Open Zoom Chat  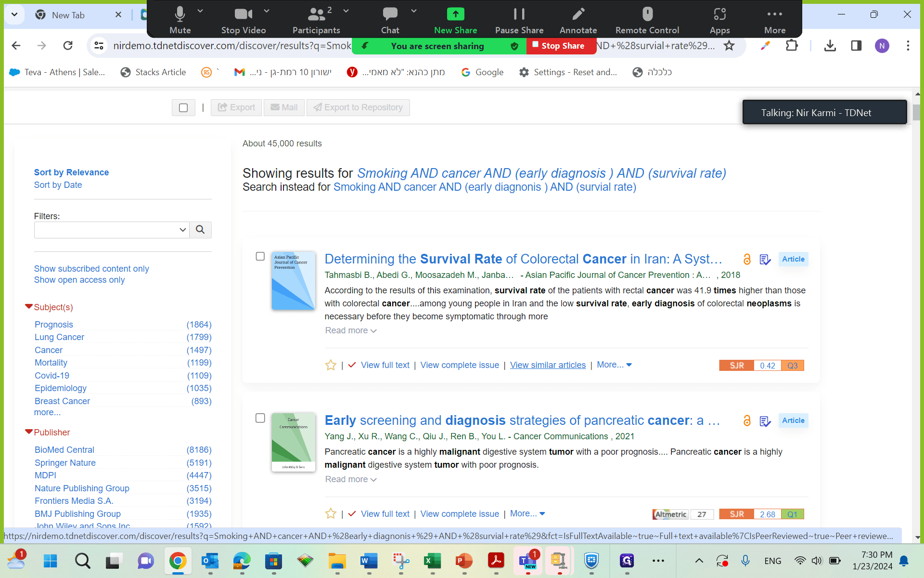pyautogui.click(x=390, y=20)
